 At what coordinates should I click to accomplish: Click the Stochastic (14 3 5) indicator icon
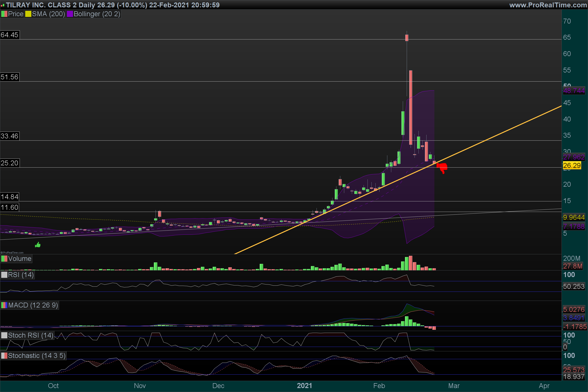[x=4, y=356]
